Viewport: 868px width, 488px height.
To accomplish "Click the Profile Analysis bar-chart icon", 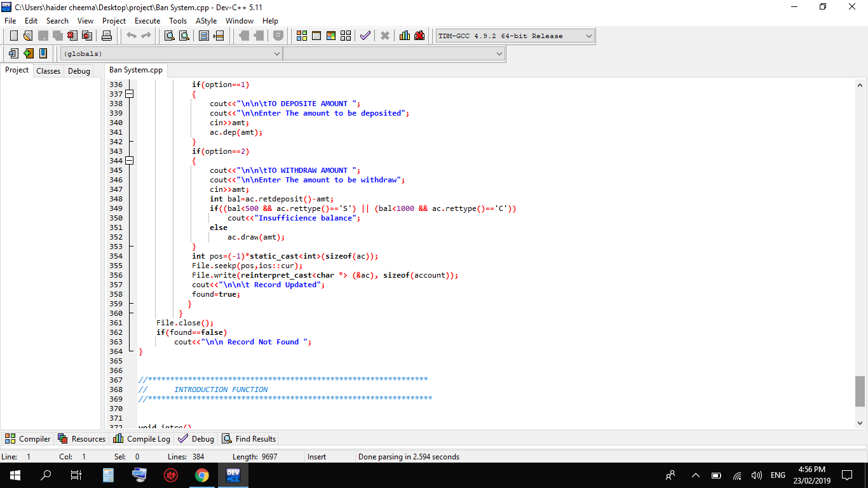I will (405, 36).
